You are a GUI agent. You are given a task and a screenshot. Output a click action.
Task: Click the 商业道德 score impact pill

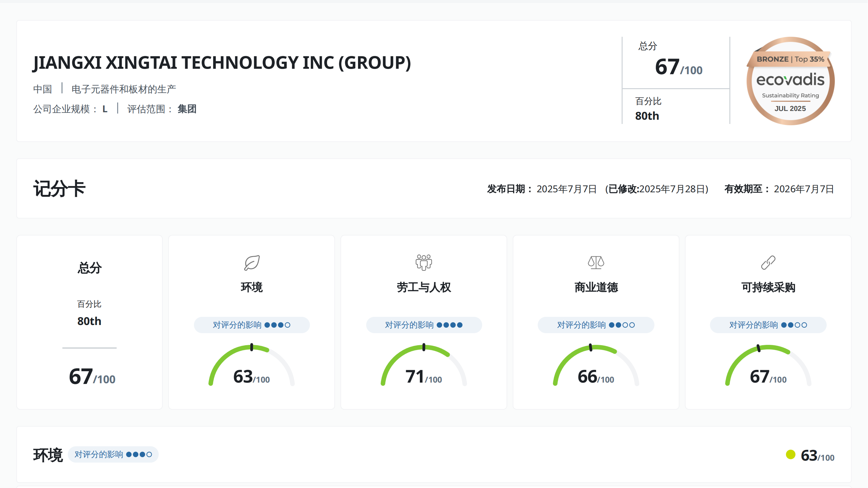[x=596, y=325]
